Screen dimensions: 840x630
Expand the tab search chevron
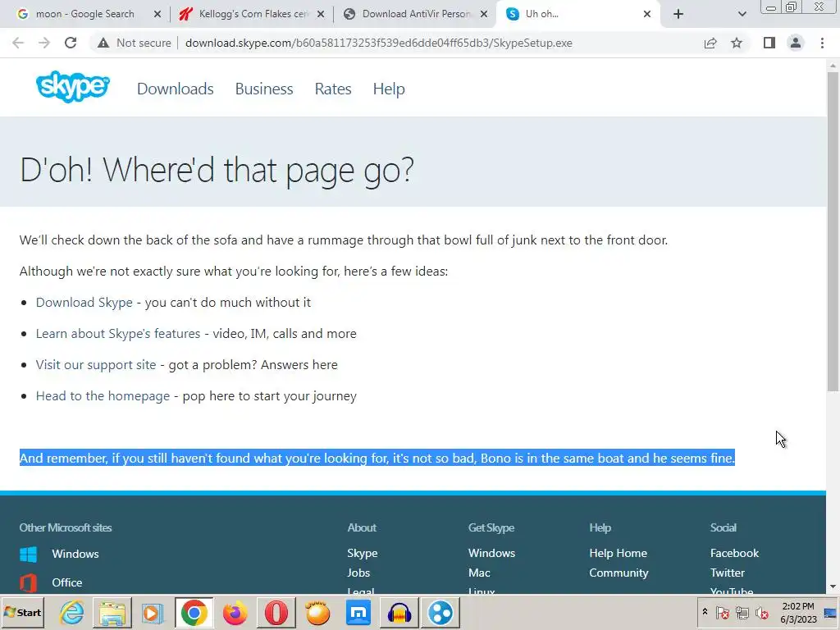pyautogui.click(x=742, y=14)
